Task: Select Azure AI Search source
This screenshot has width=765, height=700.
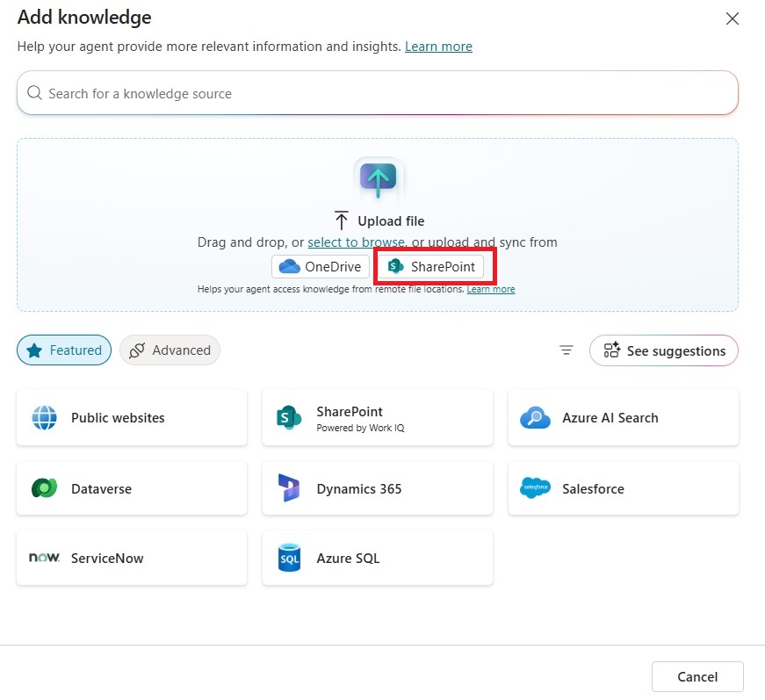Action: click(x=623, y=418)
